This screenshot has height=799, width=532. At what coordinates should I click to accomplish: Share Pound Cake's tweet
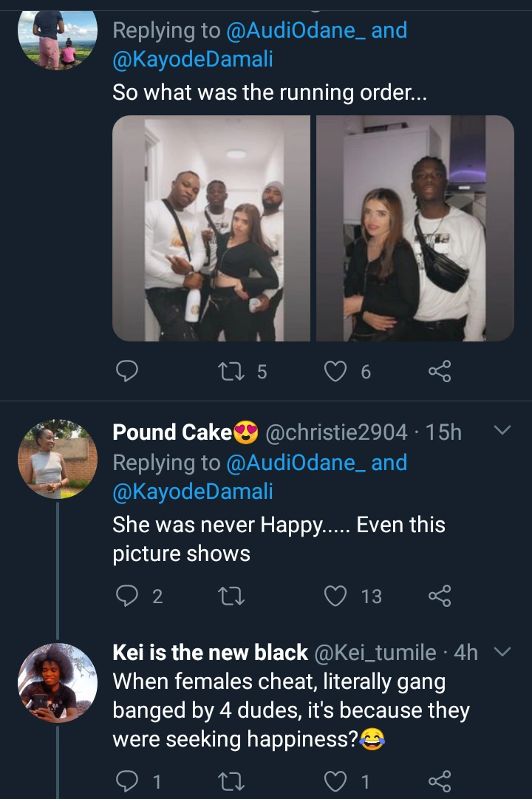tap(440, 596)
